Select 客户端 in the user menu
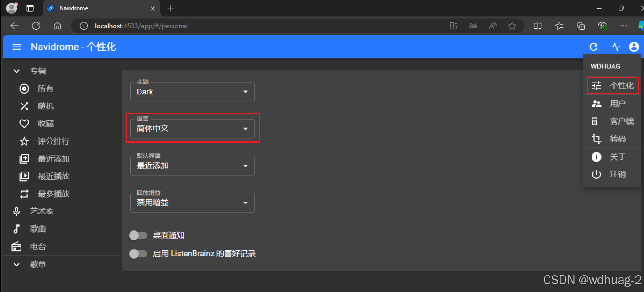The width and height of the screenshot is (644, 292). point(612,121)
